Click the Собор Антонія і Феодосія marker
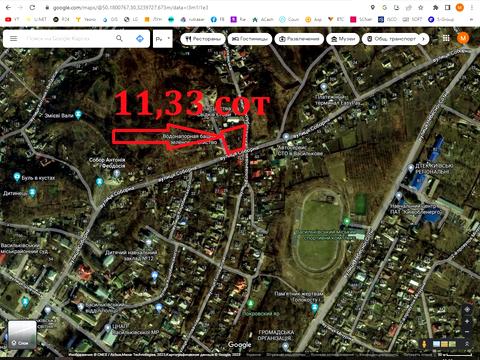The height and width of the screenshot is (360, 480). point(116,173)
